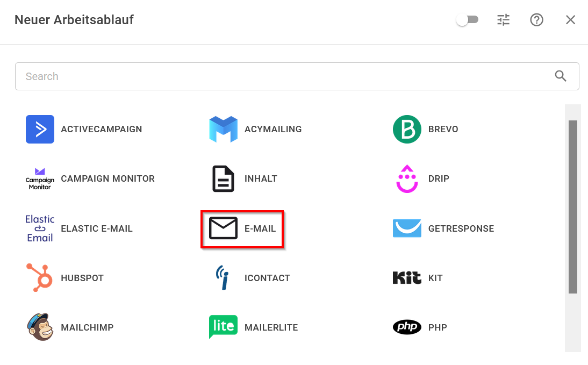Choose the MAILERLITE label
This screenshot has width=588, height=365.
tap(271, 327)
